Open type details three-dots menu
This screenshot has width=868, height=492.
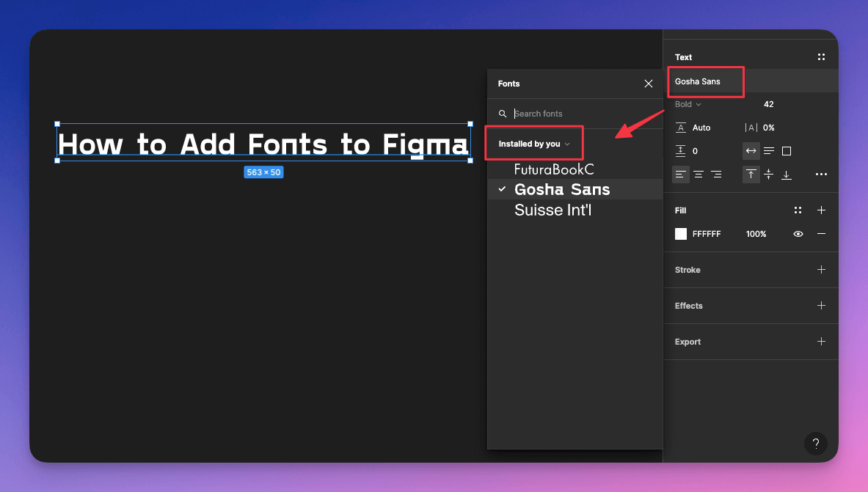821,175
